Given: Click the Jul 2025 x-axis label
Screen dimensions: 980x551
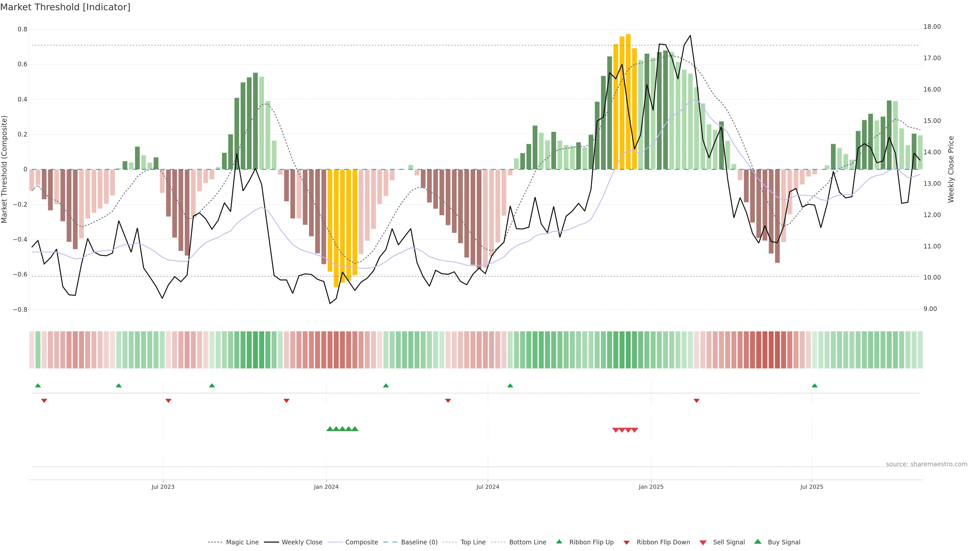Looking at the screenshot, I should pyautogui.click(x=812, y=487).
